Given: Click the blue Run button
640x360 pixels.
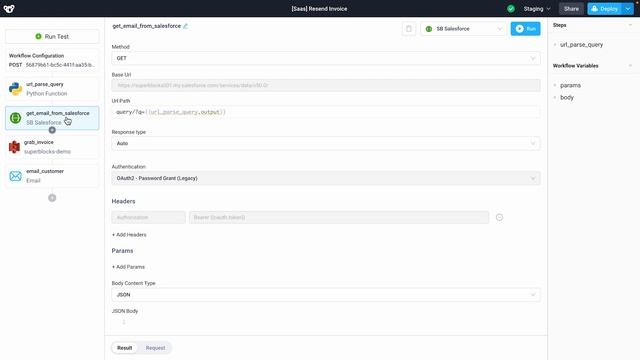Looking at the screenshot, I should [x=525, y=29].
